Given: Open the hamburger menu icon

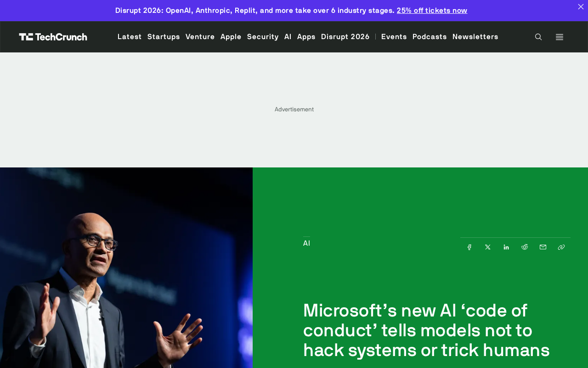Looking at the screenshot, I should point(560,37).
